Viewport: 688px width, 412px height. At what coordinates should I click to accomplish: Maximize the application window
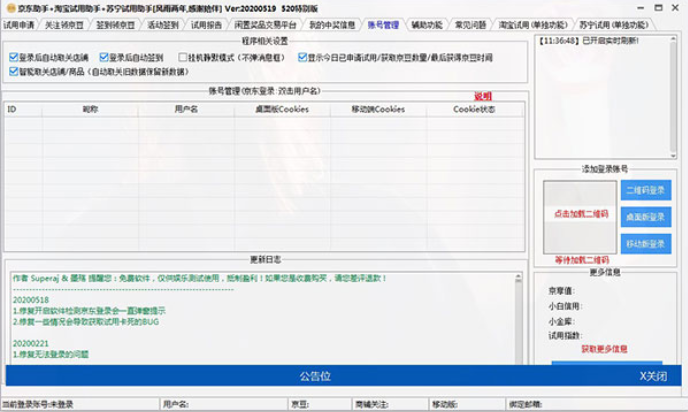tap(658, 8)
